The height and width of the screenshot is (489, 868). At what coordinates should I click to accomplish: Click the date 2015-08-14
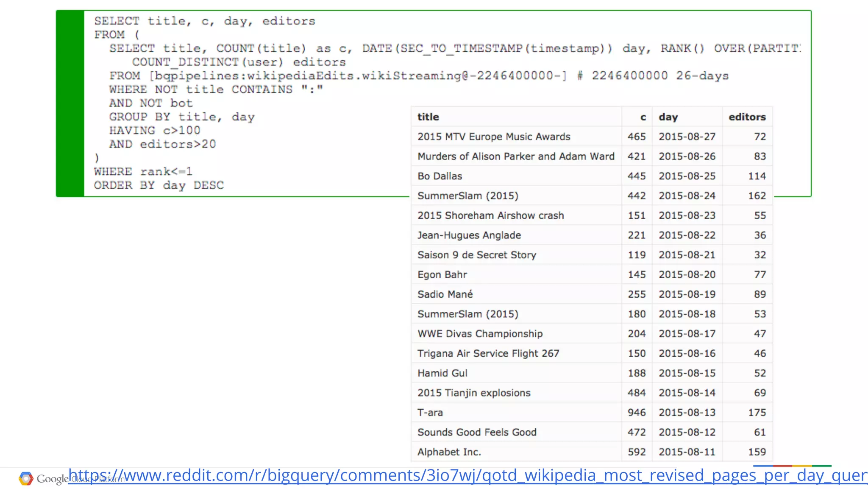687,393
